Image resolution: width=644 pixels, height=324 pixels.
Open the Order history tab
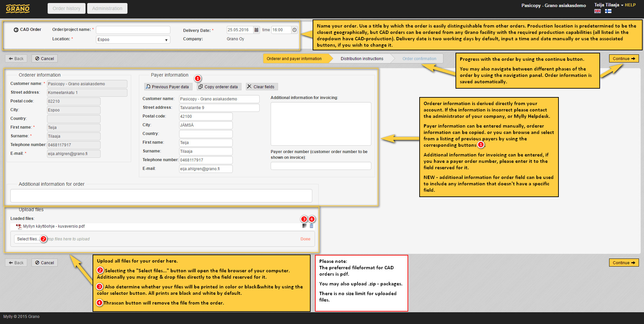pyautogui.click(x=66, y=8)
